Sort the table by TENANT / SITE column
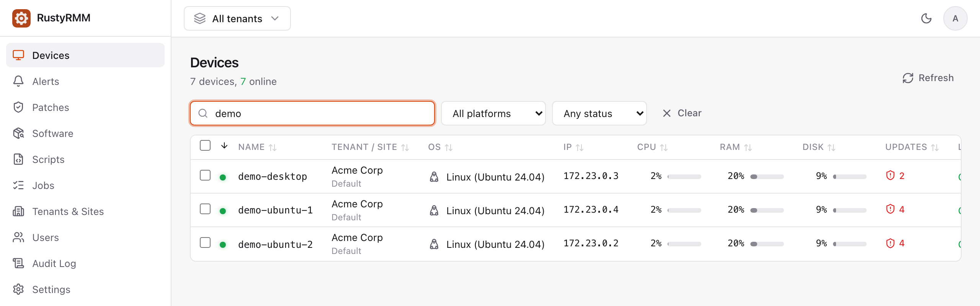 click(370, 147)
